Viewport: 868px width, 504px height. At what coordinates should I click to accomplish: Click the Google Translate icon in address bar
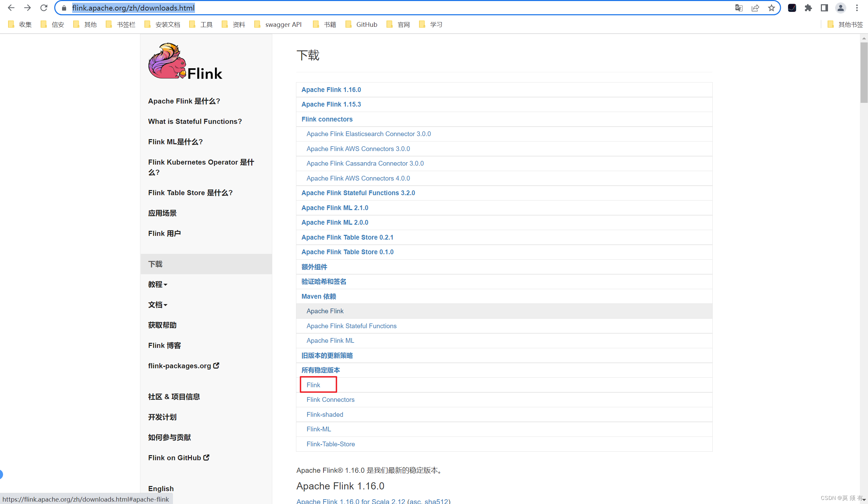(738, 8)
